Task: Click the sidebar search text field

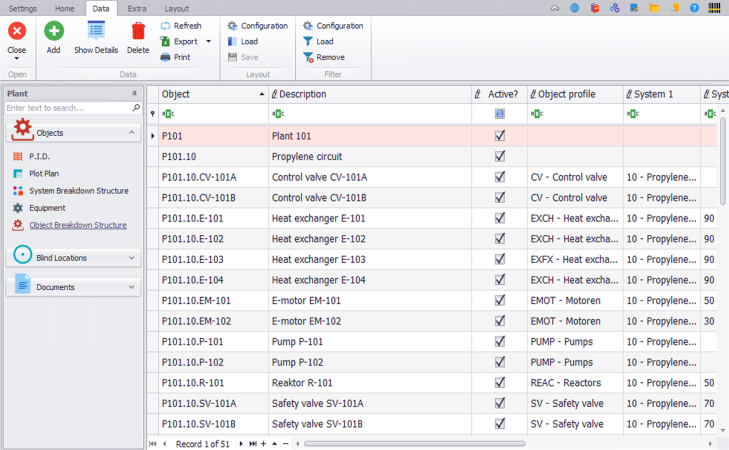Action: pyautogui.click(x=72, y=108)
